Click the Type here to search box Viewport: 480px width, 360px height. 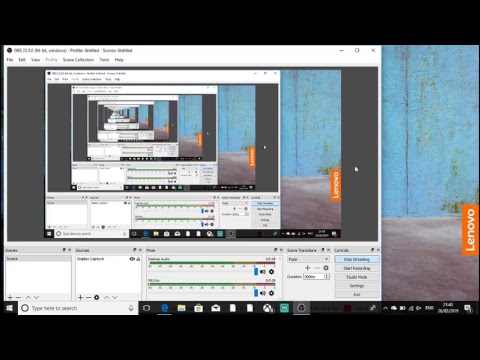point(78,308)
